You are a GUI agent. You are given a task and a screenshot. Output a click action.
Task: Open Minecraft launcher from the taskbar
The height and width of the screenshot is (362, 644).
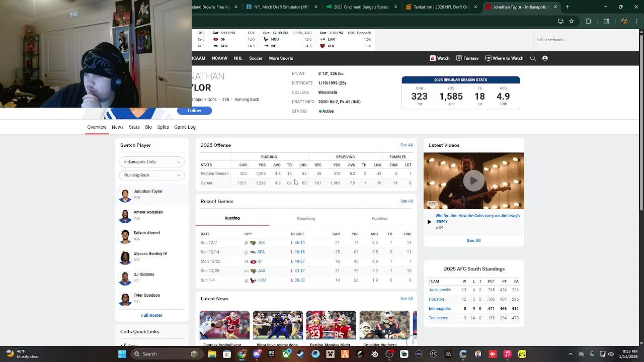tap(330, 354)
